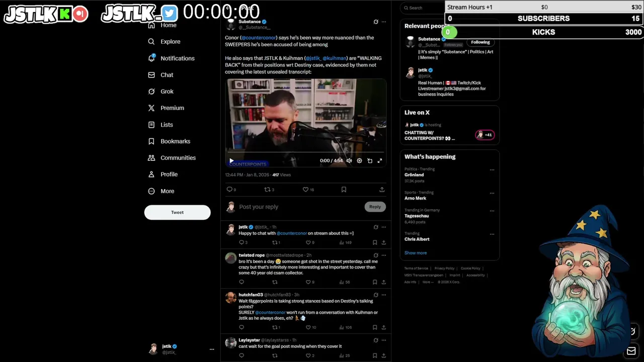Image resolution: width=644 pixels, height=362 pixels.
Task: Click the Profile person icon in sidebar
Action: tap(151, 174)
